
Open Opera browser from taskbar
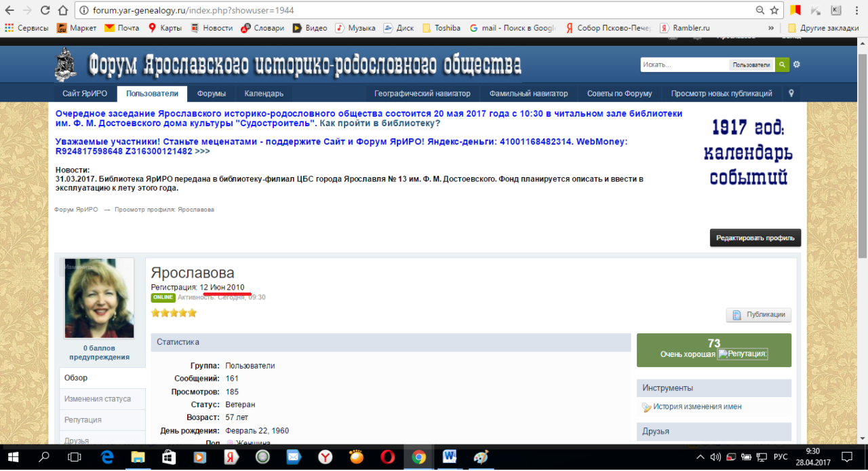pos(387,457)
